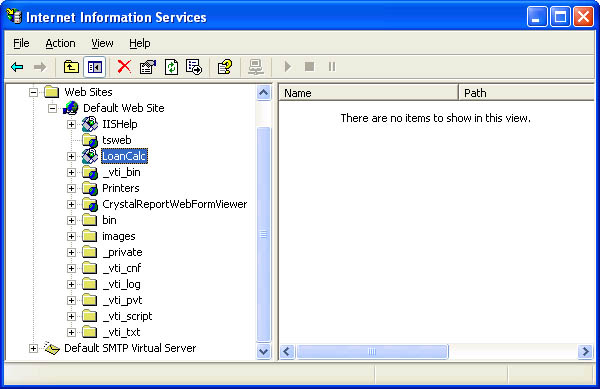600x389 pixels.
Task: Click the Default Web Site globe icon
Action: pyautogui.click(x=71, y=108)
